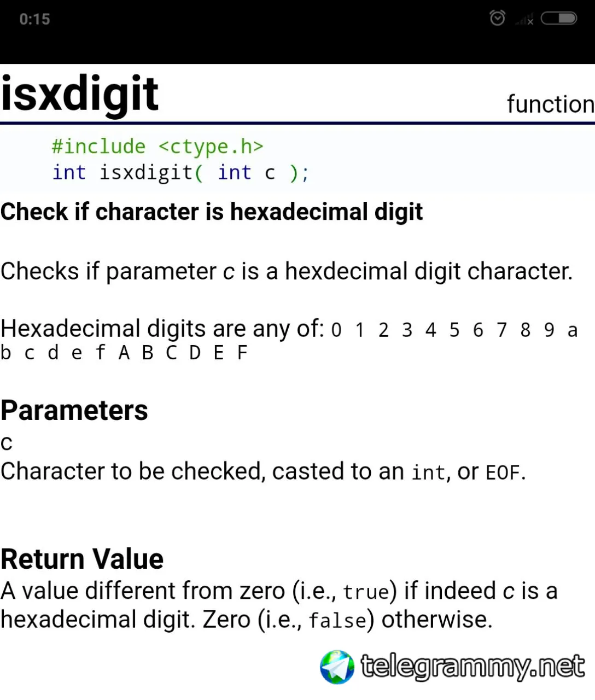Click the 'int' code word in parameter description
This screenshot has height=700, width=595.
point(429,472)
